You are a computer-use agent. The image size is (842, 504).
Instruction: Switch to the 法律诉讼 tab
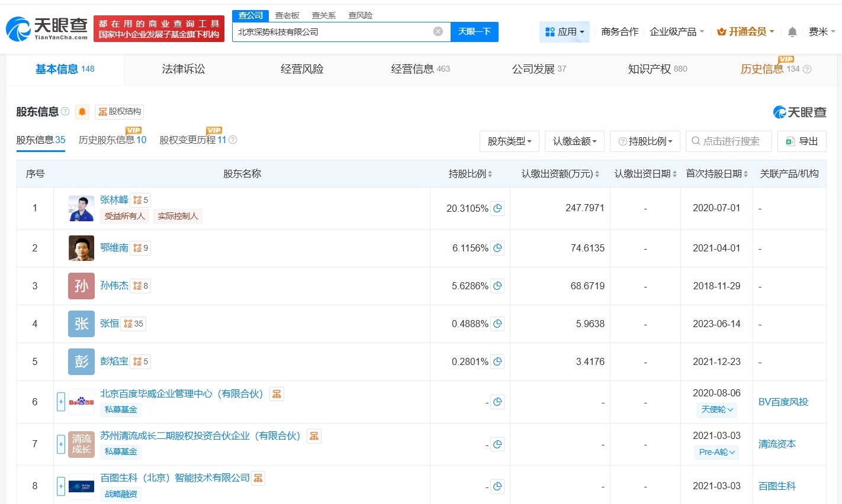pyautogui.click(x=183, y=69)
